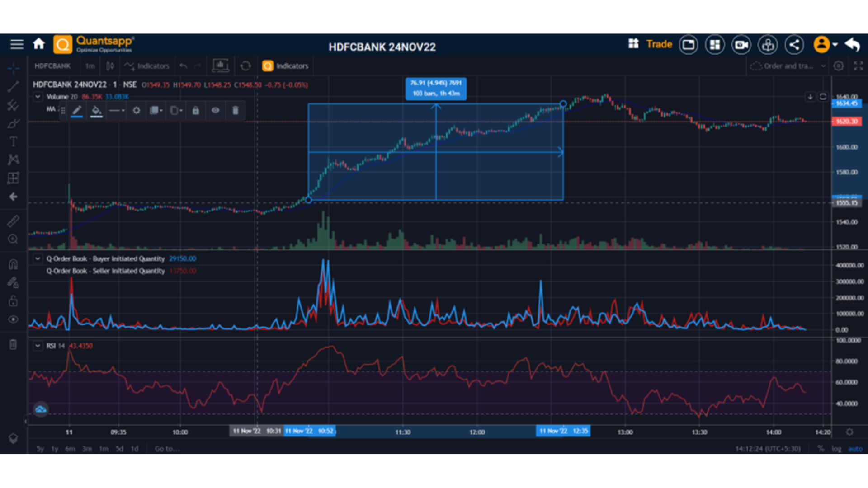The width and height of the screenshot is (868, 488).
Task: Open drawing settings gear in floating toolbar
Action: point(136,111)
